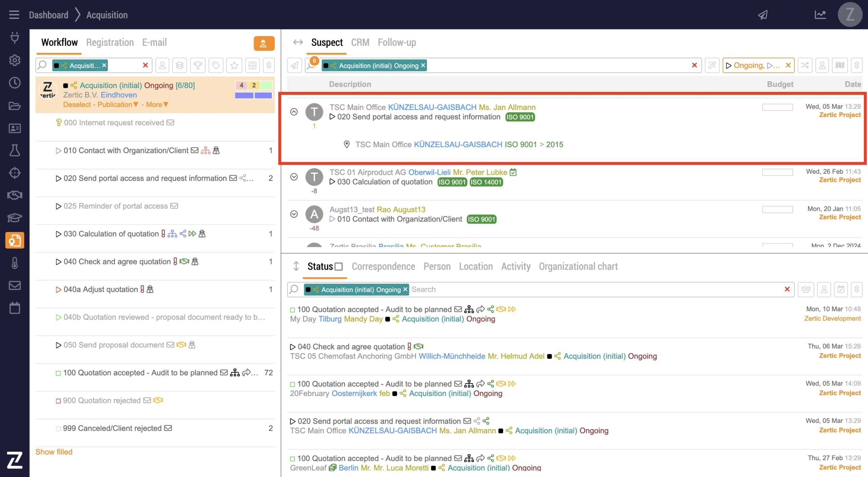The width and height of the screenshot is (868, 477).
Task: Click the flask icon in left sidebar
Action: 14,150
